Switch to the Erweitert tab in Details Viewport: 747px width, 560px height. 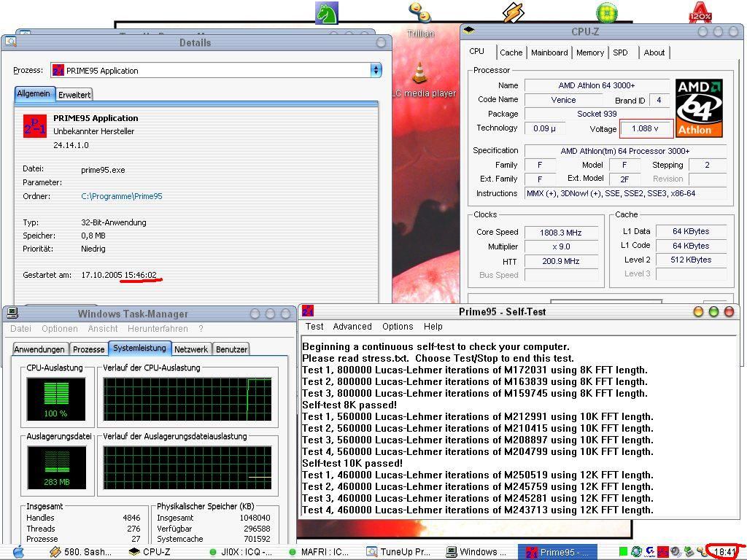click(74, 95)
